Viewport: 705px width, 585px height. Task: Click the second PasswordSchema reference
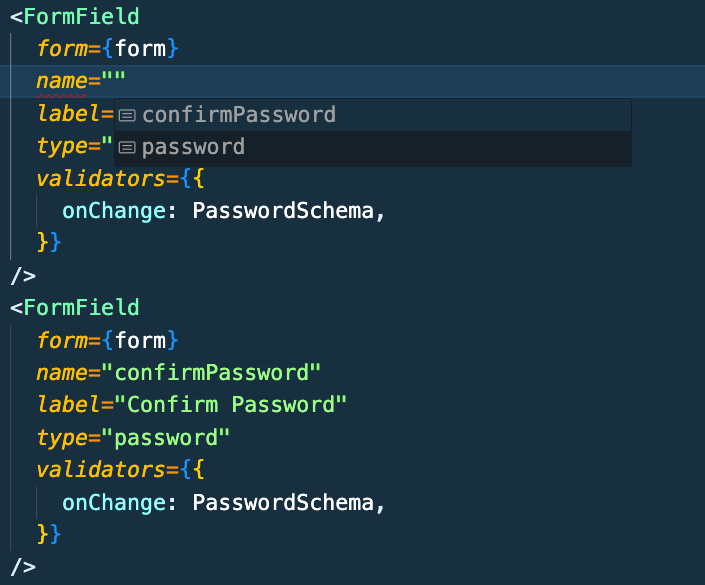tap(283, 502)
